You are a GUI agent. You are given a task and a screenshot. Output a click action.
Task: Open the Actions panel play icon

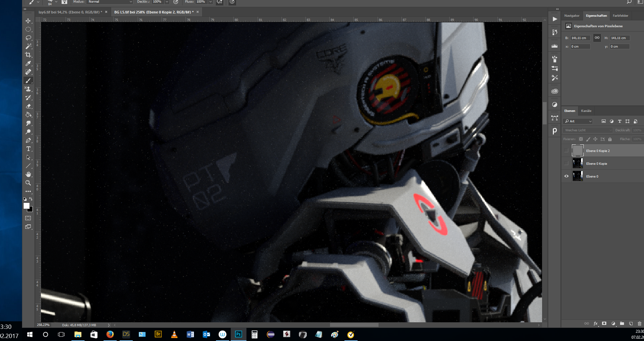click(555, 19)
